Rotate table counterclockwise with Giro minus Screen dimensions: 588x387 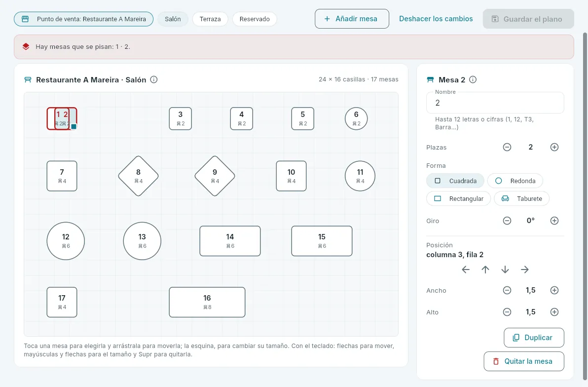[507, 221]
